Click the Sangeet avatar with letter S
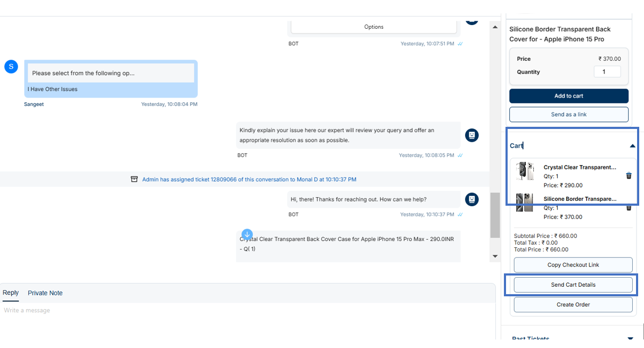Viewport: 644px width, 348px height. point(11,67)
